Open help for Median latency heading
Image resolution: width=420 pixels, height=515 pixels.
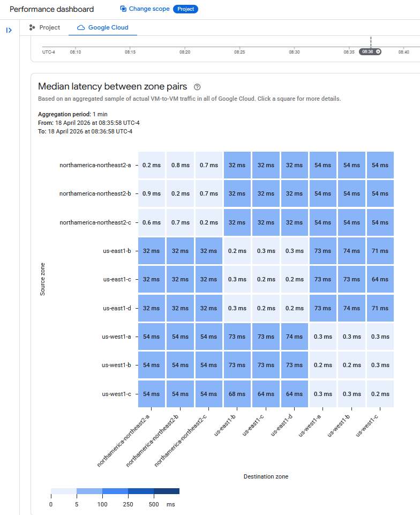click(x=197, y=87)
